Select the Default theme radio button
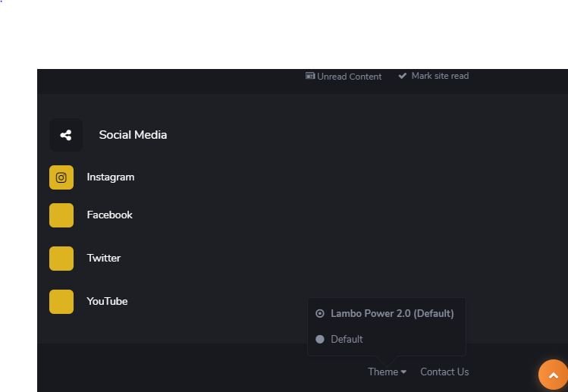The width and height of the screenshot is (568, 392). pos(320,339)
